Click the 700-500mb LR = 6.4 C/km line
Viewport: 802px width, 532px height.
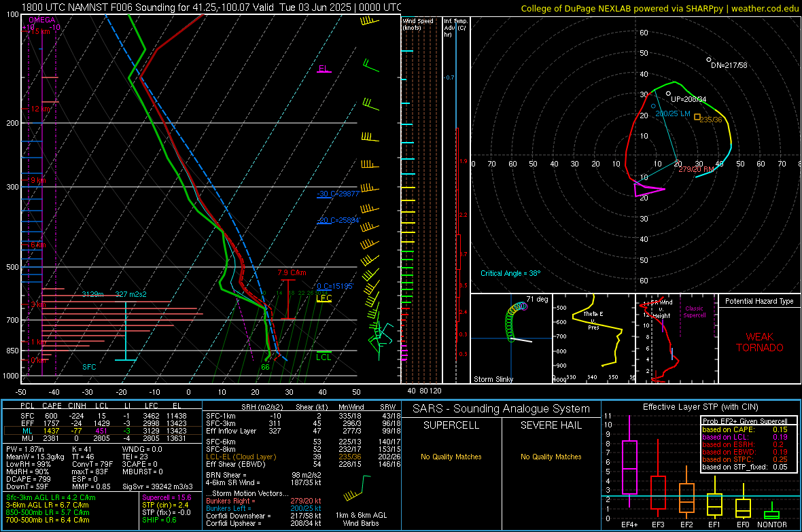48,520
